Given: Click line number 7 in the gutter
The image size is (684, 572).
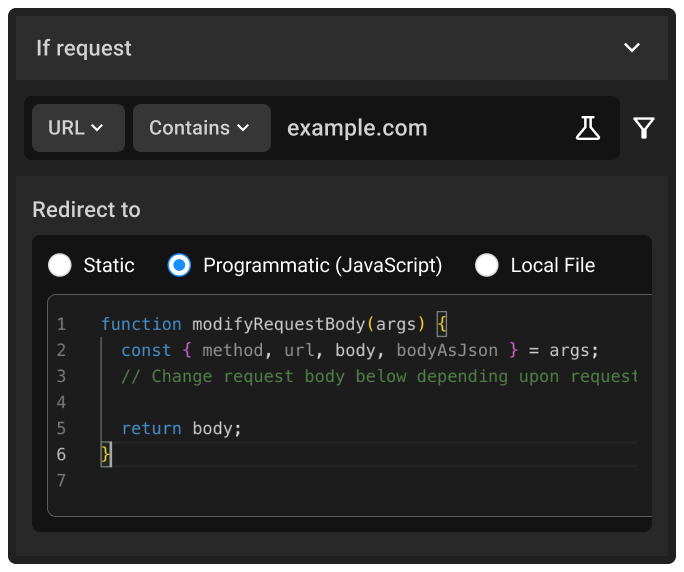Looking at the screenshot, I should pos(61,480).
